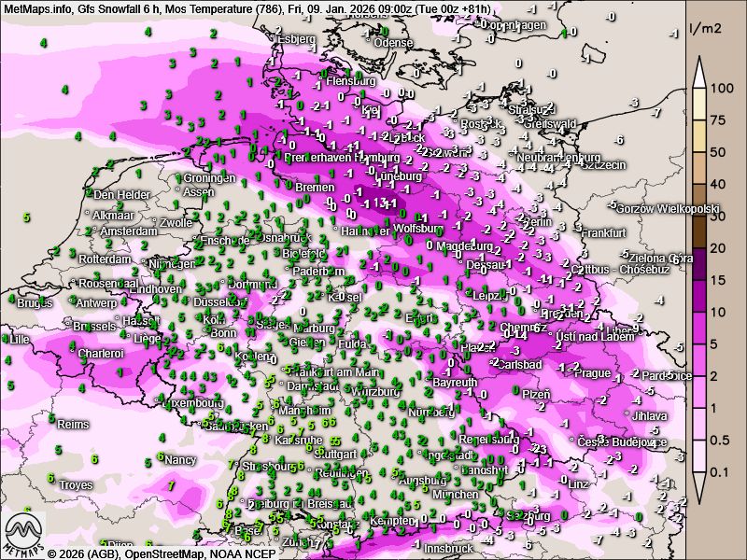Pick the dark purple legend color between 15 and 20
The image size is (747, 560).
[x=698, y=264]
